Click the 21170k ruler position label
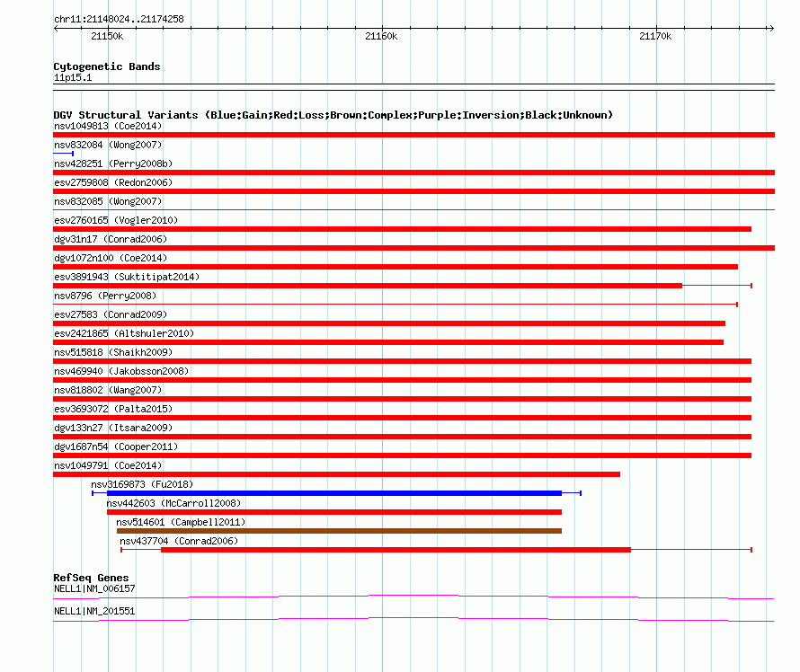The height and width of the screenshot is (672, 800). [x=655, y=36]
